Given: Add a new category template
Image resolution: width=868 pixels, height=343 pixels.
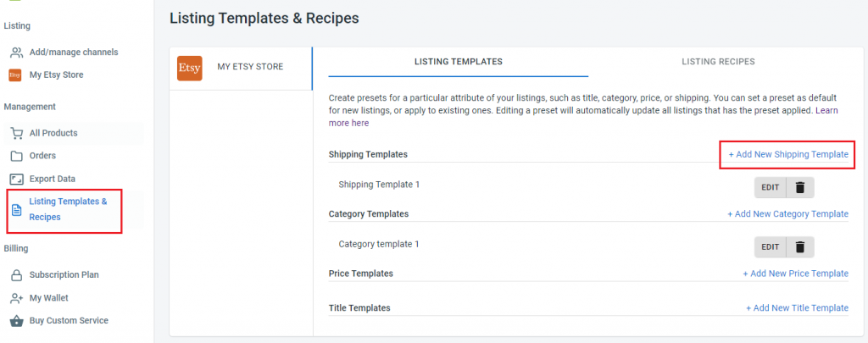Looking at the screenshot, I should coord(787,214).
